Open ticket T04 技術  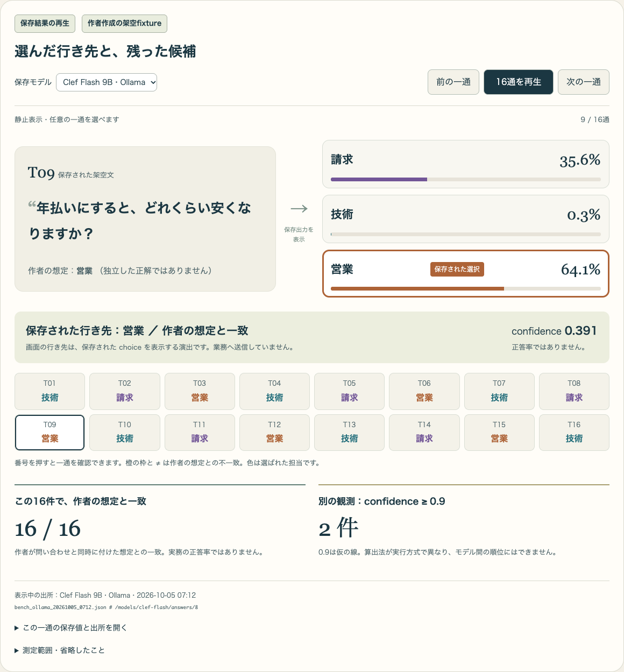274,391
